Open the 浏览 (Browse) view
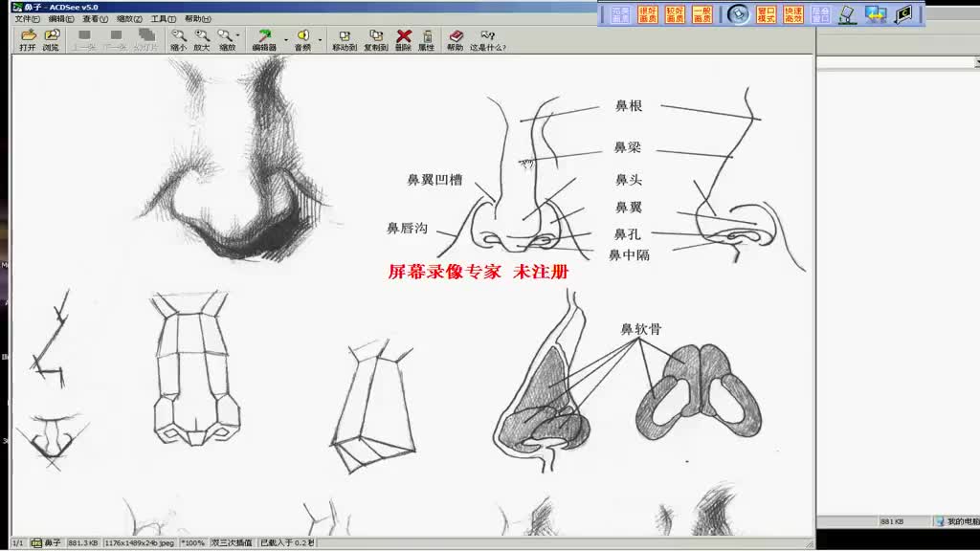This screenshot has height=551, width=980. tap(51, 39)
